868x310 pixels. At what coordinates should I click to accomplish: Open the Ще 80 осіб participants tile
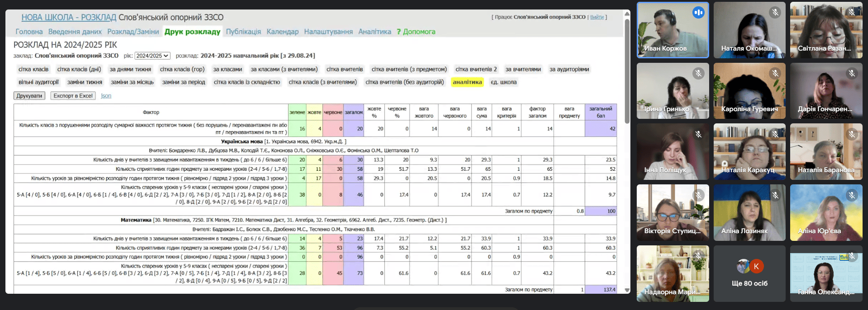coord(749,274)
